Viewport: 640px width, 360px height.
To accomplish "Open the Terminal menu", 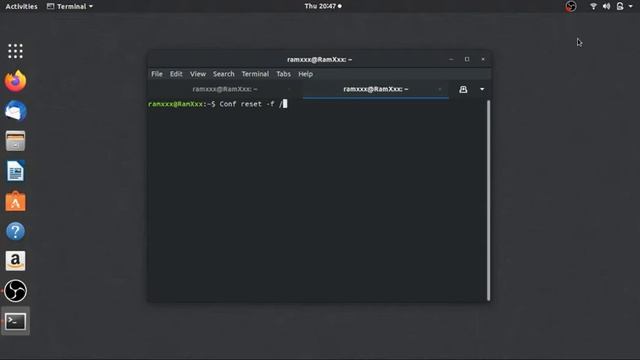I will 255,74.
